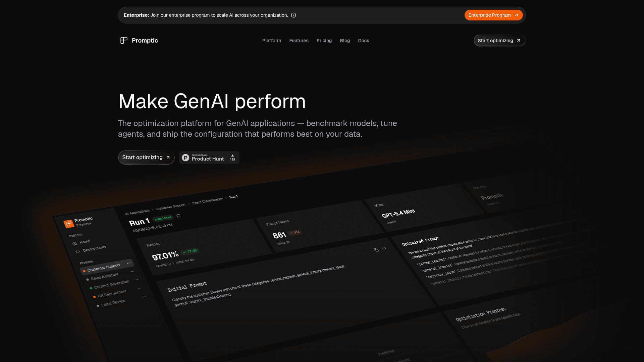Screen dimensions: 644x362
Task: Open the Platform nav item
Action: coord(272,41)
